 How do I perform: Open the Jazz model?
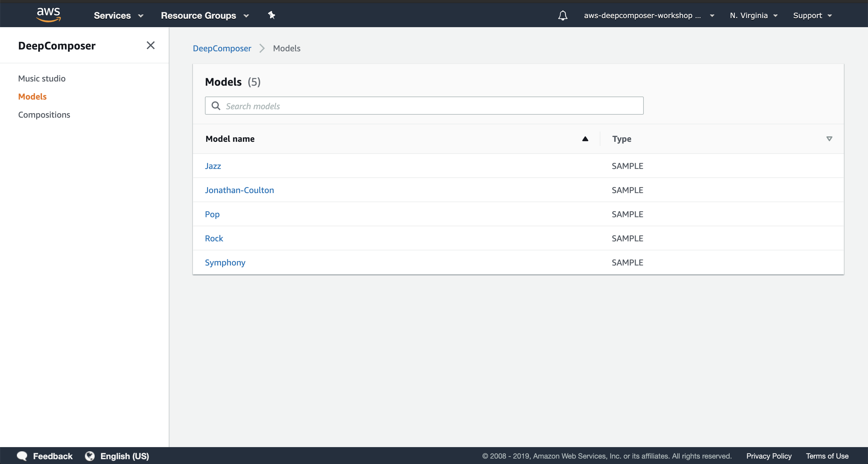pos(213,166)
